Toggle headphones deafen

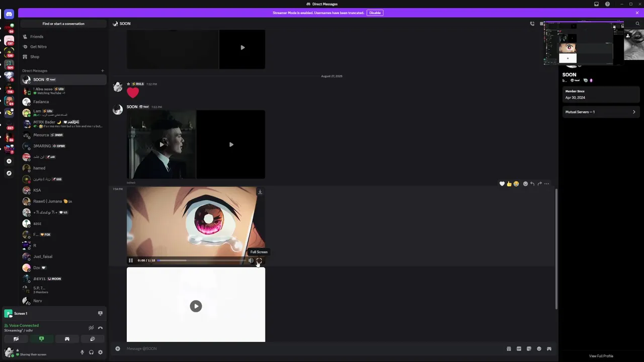tap(91, 352)
